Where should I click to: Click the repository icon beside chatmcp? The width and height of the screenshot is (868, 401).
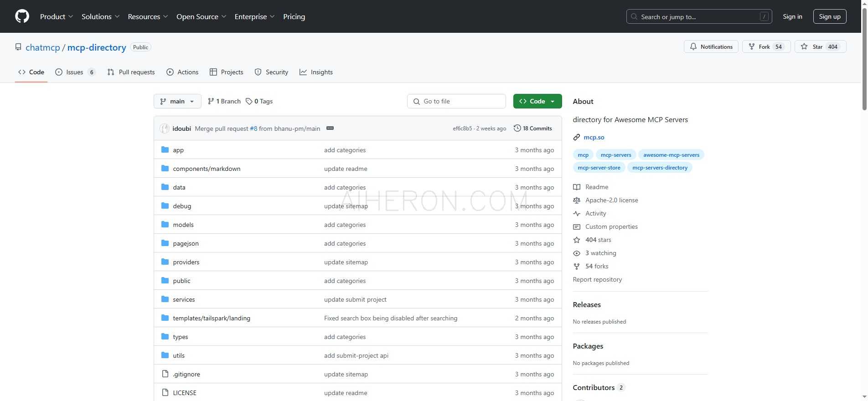[18, 47]
